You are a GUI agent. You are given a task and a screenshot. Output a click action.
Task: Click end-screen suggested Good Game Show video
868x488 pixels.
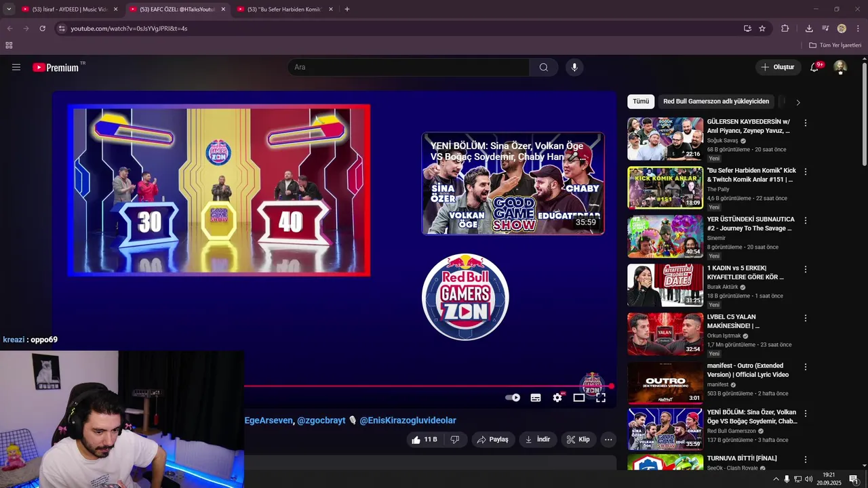pyautogui.click(x=513, y=184)
